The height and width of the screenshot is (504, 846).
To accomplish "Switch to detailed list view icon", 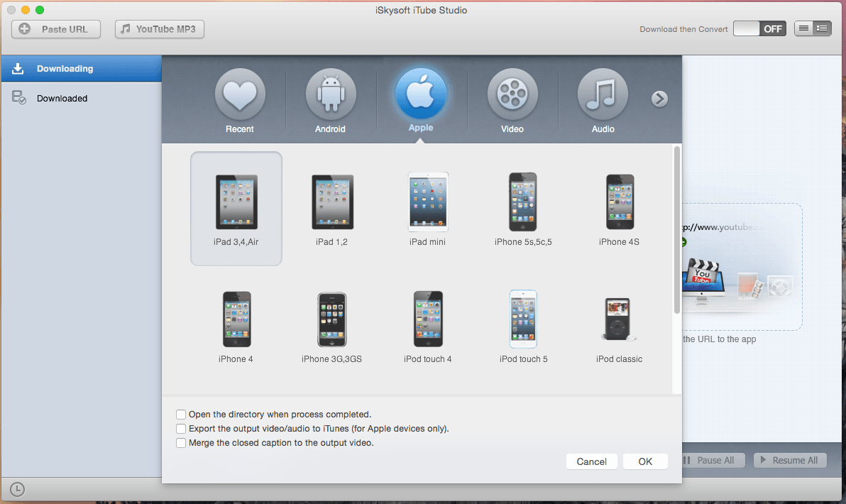I will click(822, 28).
